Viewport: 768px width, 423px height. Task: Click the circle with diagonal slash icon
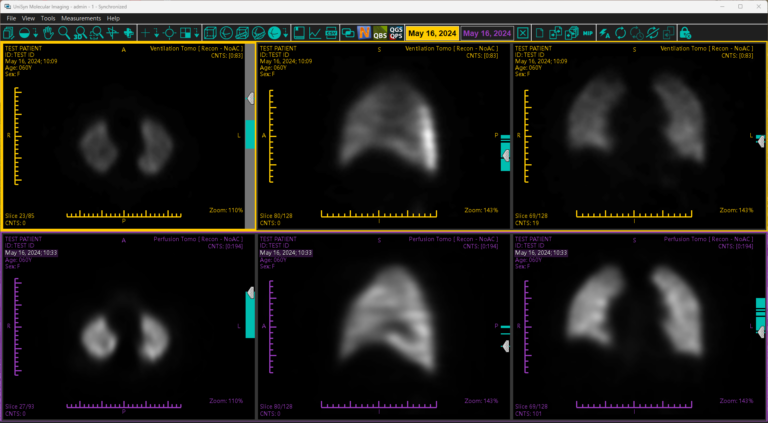tap(258, 33)
